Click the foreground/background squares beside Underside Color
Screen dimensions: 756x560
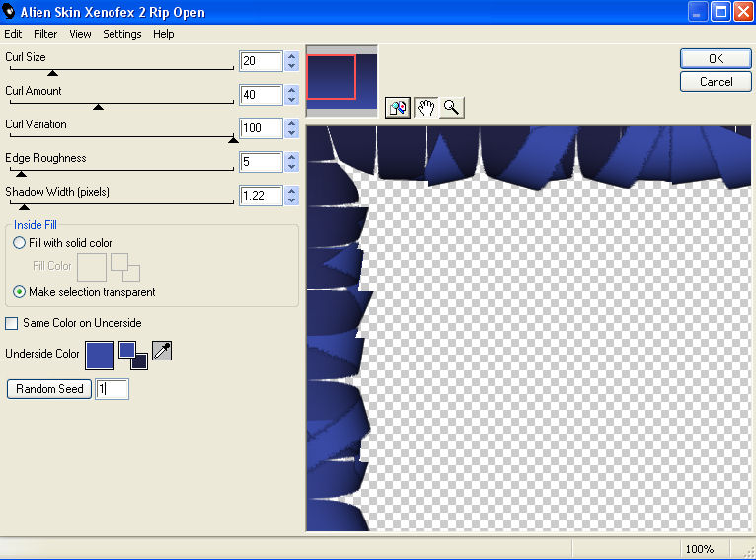(132, 355)
